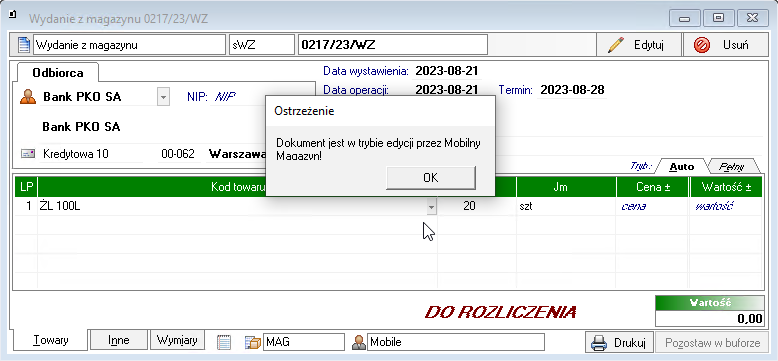The image size is (778, 361).
Task: Click the MAG warehouse field
Action: tap(304, 342)
